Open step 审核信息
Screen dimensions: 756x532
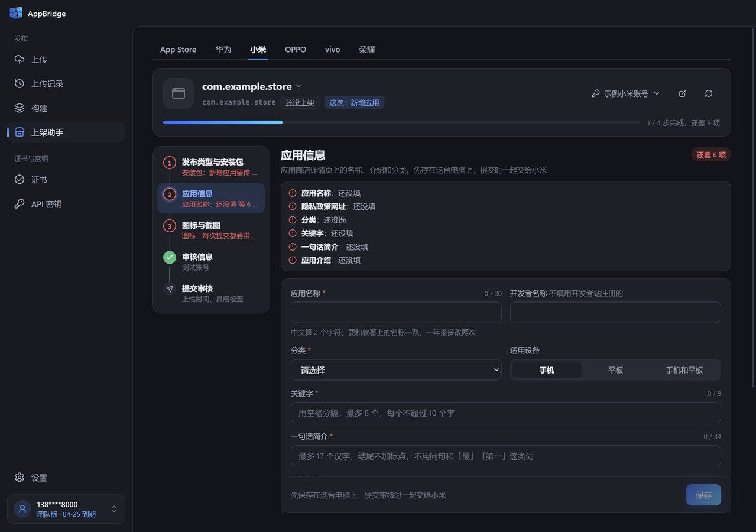pyautogui.click(x=211, y=261)
